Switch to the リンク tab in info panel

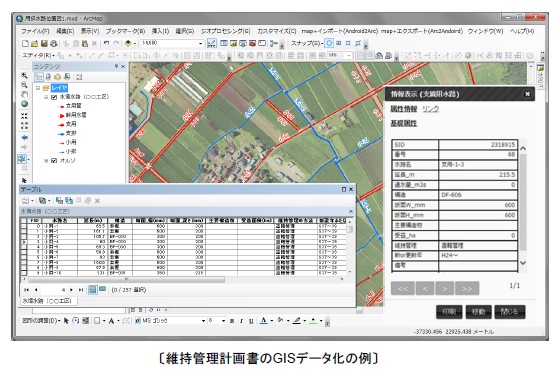coord(431,109)
